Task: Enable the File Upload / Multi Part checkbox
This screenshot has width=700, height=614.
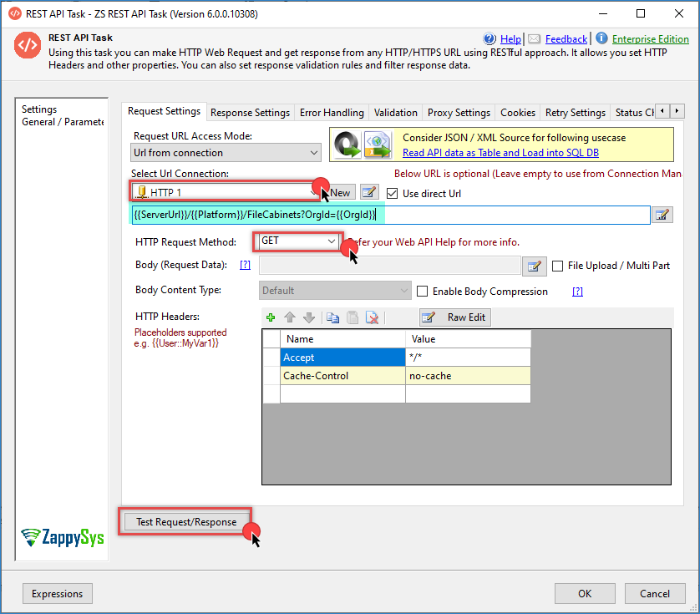Action: [x=558, y=266]
